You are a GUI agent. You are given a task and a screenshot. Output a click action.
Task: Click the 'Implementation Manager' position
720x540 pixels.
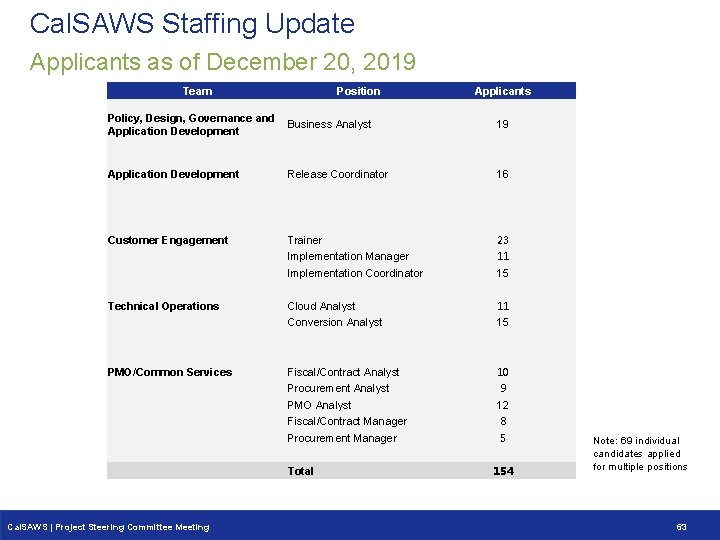tap(348, 256)
